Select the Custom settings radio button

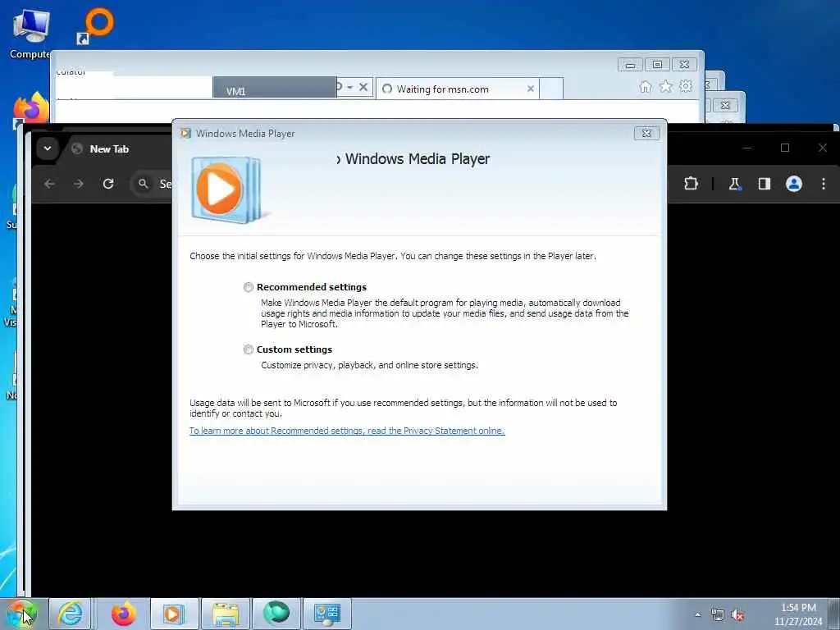tap(248, 349)
